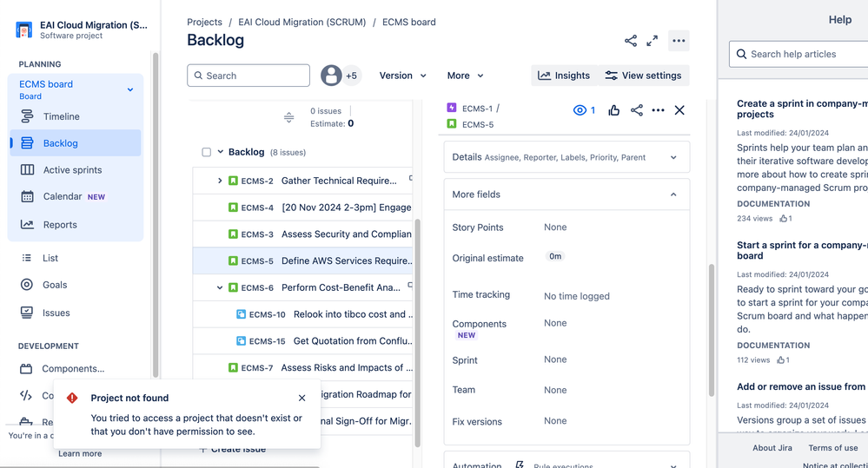The image size is (868, 468).
Task: Open subtask ECMS-10 Relook into tibco cost
Action: 303,314
